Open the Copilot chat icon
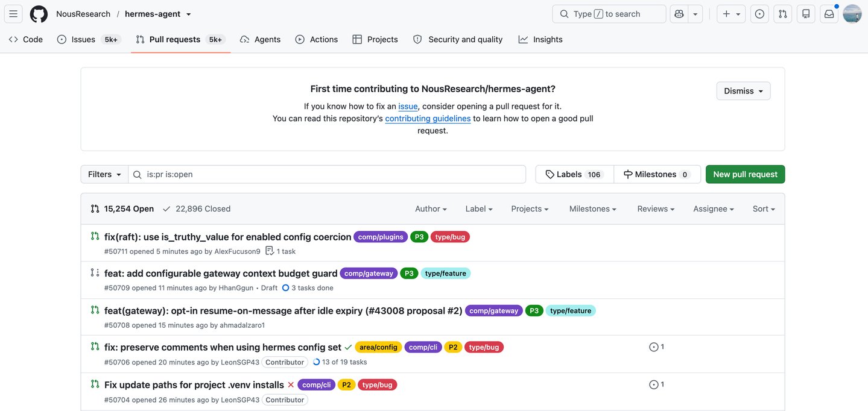Viewport: 868px width, 411px height. 679,14
